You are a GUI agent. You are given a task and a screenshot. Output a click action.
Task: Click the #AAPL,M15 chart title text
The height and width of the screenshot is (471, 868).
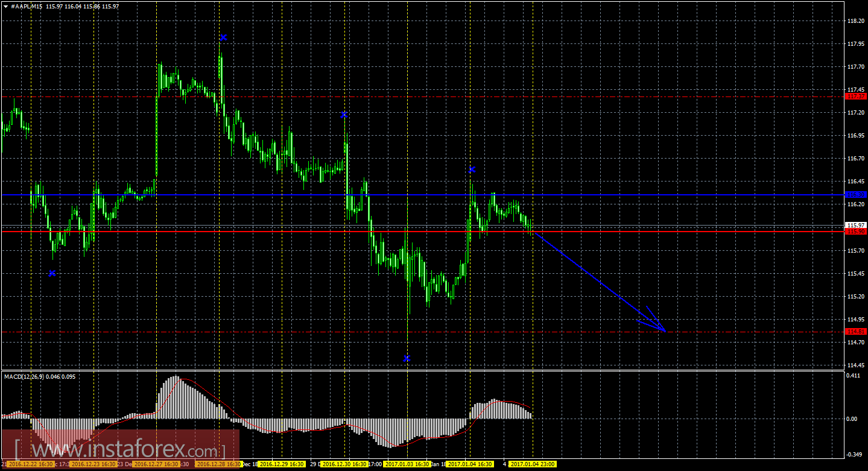tap(28, 5)
